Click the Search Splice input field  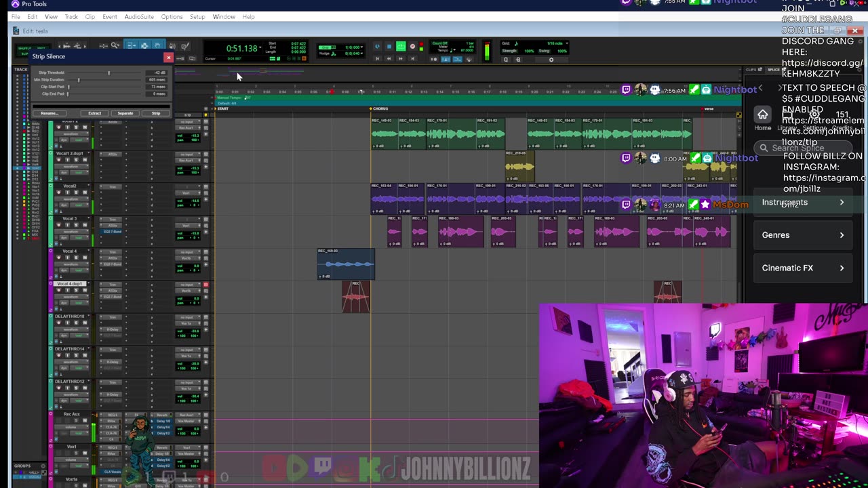804,148
